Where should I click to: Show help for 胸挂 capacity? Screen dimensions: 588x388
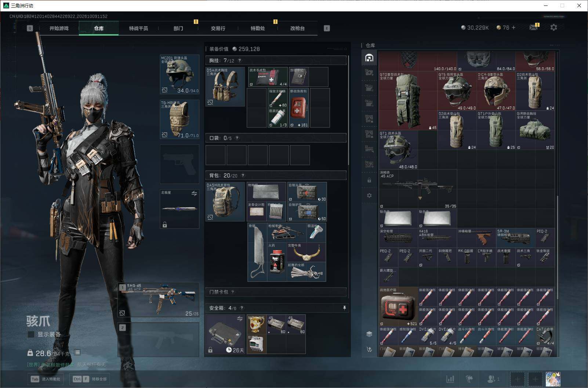pos(240,61)
